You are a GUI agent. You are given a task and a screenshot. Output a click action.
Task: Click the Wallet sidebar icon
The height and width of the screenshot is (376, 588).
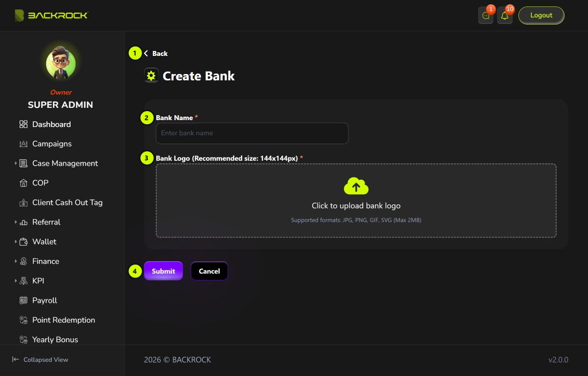point(24,242)
